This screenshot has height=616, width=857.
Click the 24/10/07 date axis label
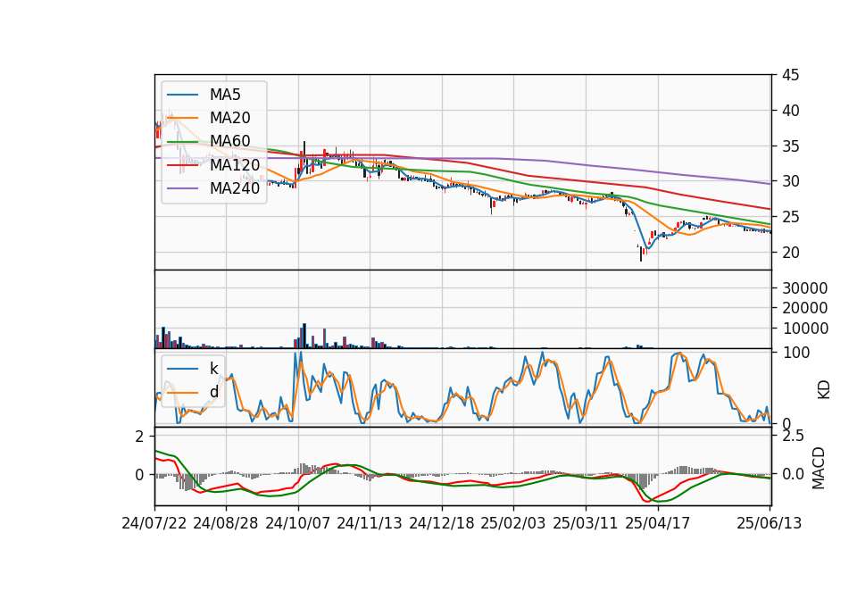pyautogui.click(x=298, y=523)
